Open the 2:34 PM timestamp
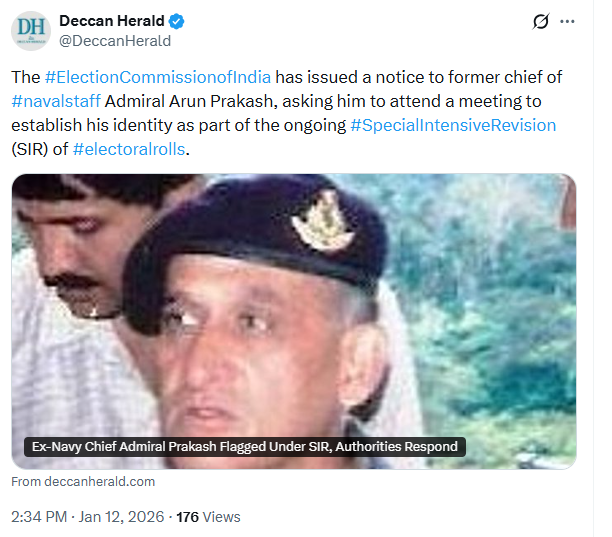Viewport: 612px width, 537px height. [39, 517]
